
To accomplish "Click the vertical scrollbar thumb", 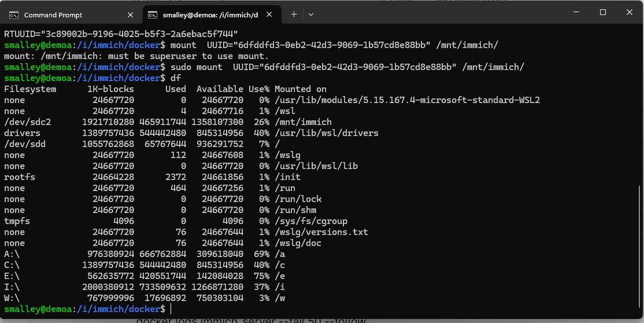I will pyautogui.click(x=639, y=245).
